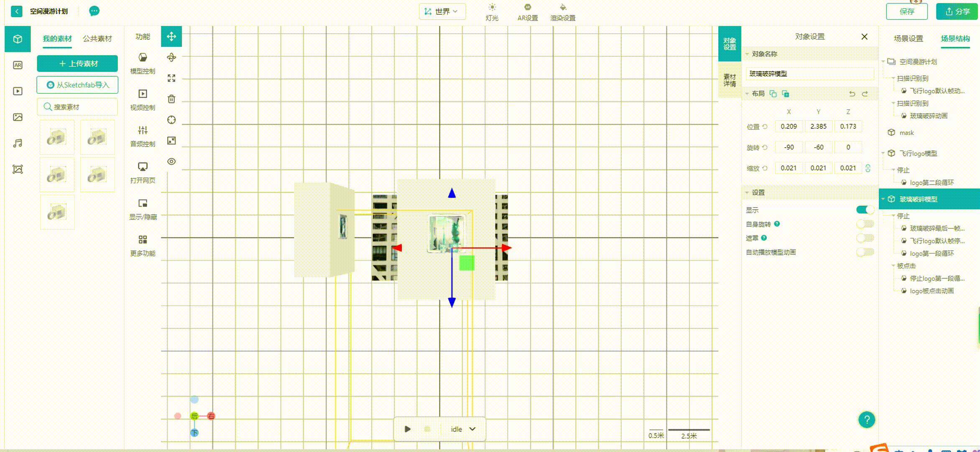Click the trash delete icon
The width and height of the screenshot is (980, 452).
[x=171, y=99]
